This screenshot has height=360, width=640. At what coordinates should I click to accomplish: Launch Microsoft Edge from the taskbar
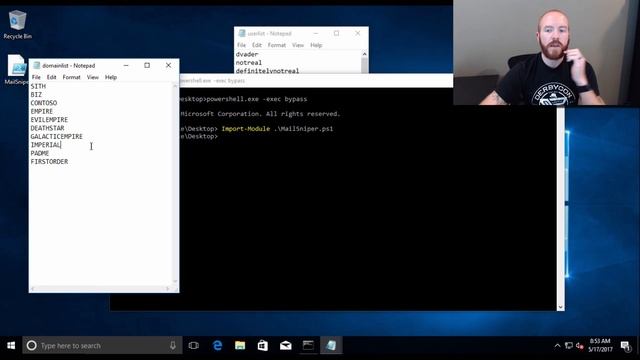[x=218, y=346]
